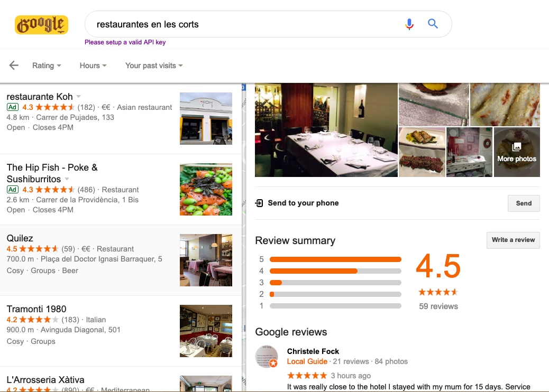Viewport: 549px width, 392px height.
Task: Click the Send to your phone icon
Action: (x=259, y=203)
